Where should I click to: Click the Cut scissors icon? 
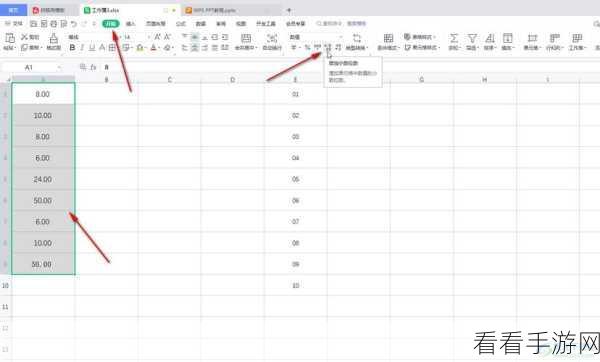[x=24, y=37]
